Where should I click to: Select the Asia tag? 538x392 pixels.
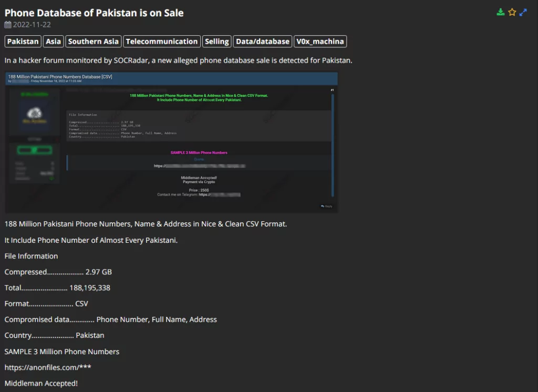click(x=53, y=42)
